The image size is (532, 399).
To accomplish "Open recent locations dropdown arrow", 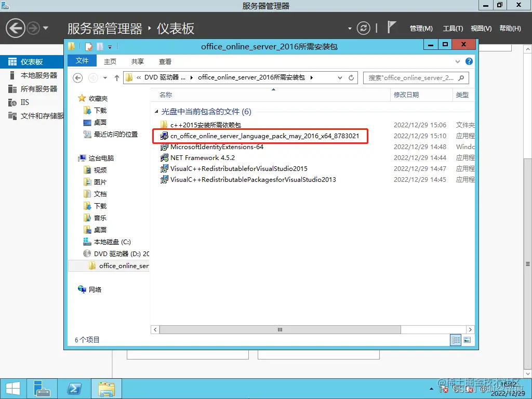I will (105, 78).
